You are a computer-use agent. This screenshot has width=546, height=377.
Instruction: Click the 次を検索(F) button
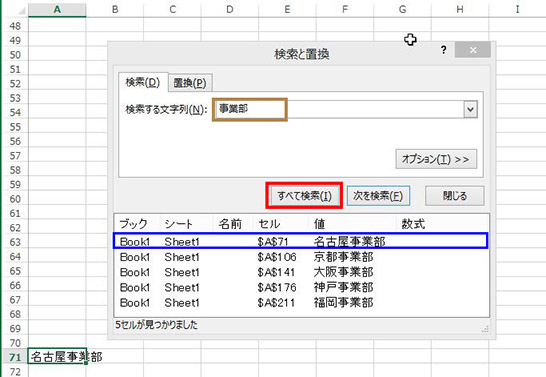point(378,196)
